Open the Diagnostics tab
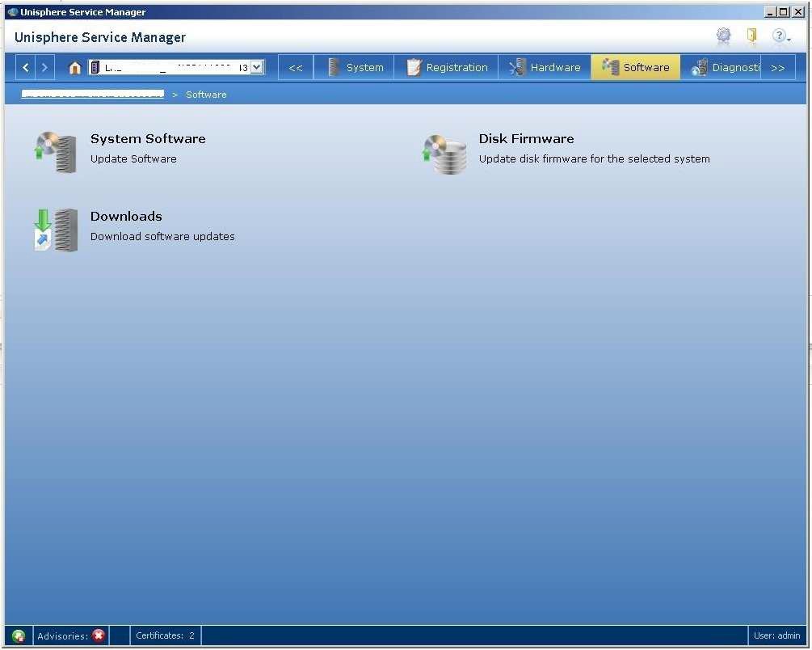 721,67
